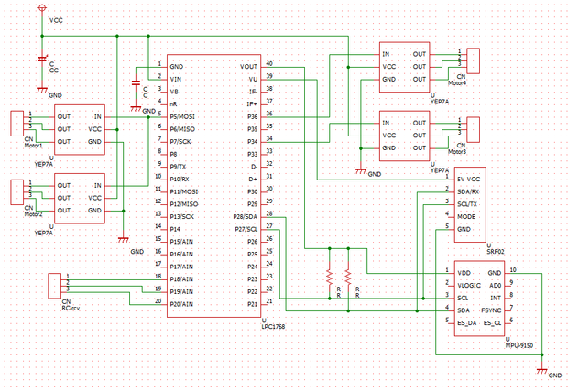This screenshot has width=568, height=392.
Task: Select the right pull-up resistor symbol
Action: [x=347, y=275]
